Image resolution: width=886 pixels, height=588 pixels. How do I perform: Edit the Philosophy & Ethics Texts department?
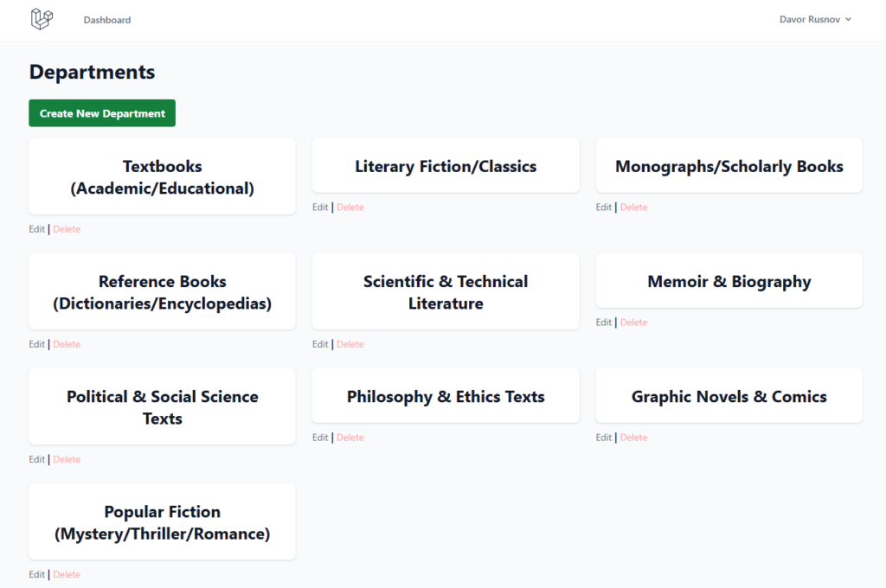(x=320, y=438)
